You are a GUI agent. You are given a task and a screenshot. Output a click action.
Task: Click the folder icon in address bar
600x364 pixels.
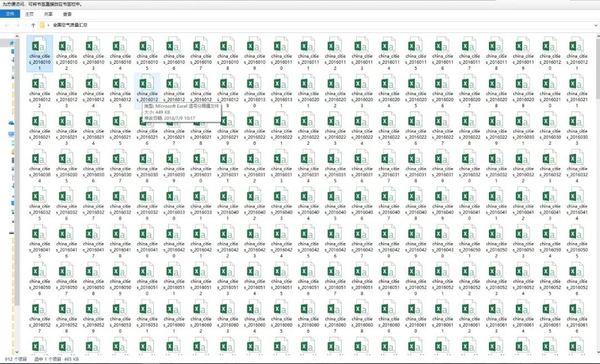coord(42,25)
